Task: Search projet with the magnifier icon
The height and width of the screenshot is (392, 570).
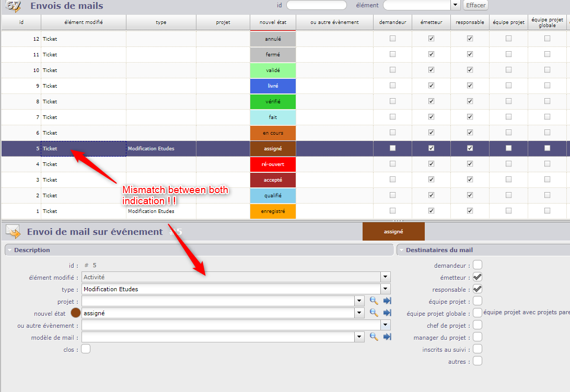Action: pyautogui.click(x=374, y=301)
